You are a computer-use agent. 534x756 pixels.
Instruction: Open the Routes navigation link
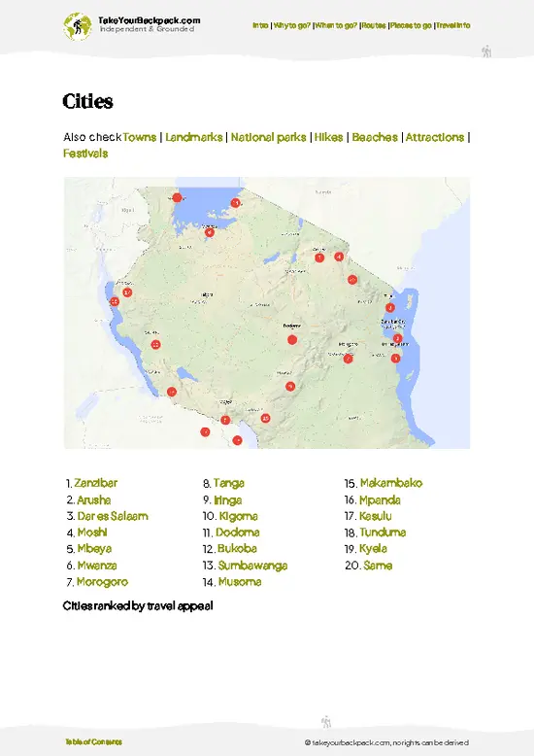[x=374, y=25]
